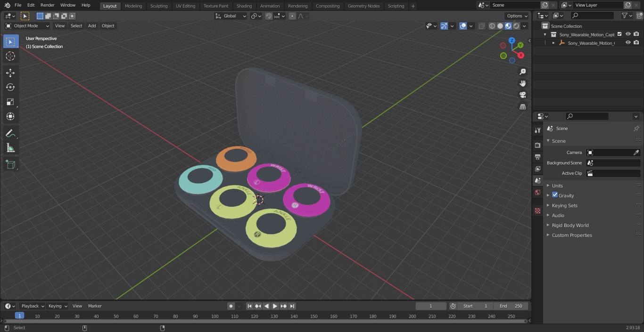Screen dimensions: 644x332
Task: Open the World properties tab
Action: click(x=537, y=192)
